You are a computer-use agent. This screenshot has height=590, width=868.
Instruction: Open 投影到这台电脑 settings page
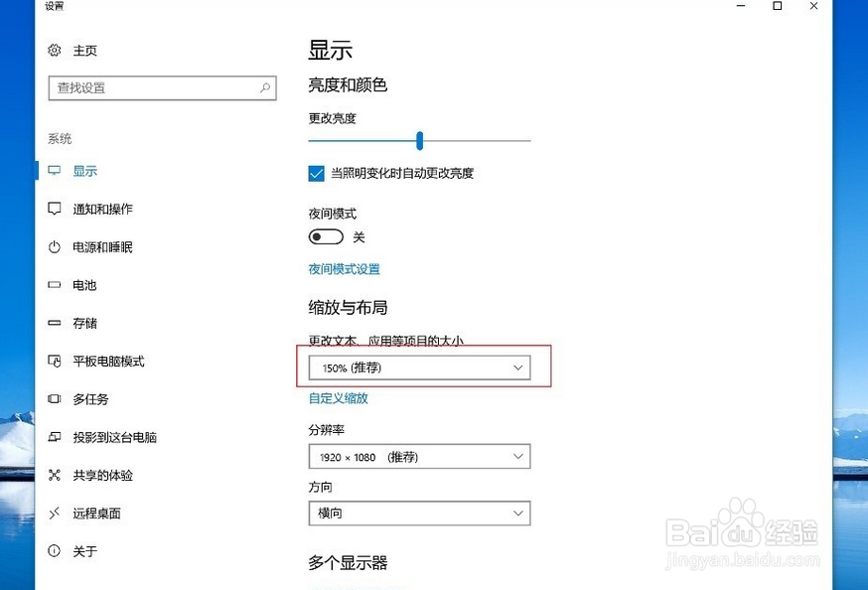(114, 437)
